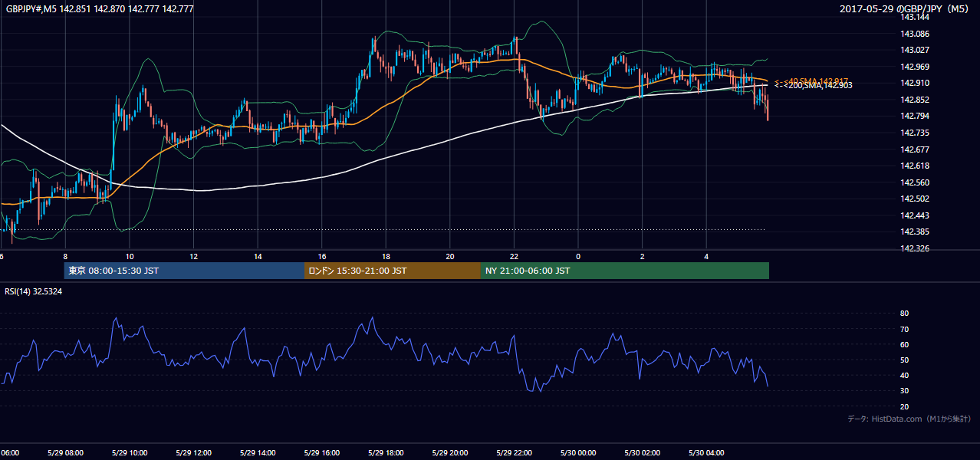Click price axis label 143.144
This screenshot has height=460, width=980.
point(914,17)
